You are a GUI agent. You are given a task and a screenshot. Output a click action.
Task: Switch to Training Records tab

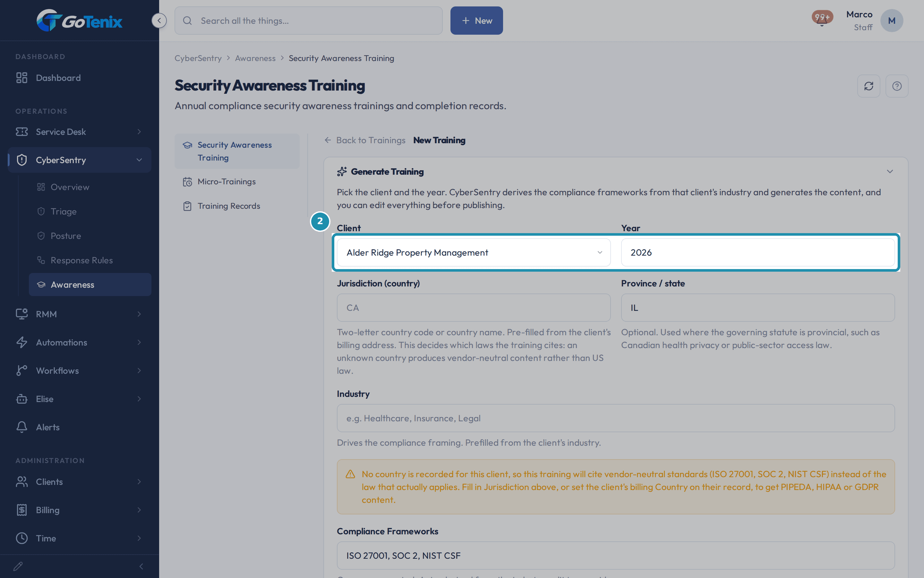pos(237,206)
